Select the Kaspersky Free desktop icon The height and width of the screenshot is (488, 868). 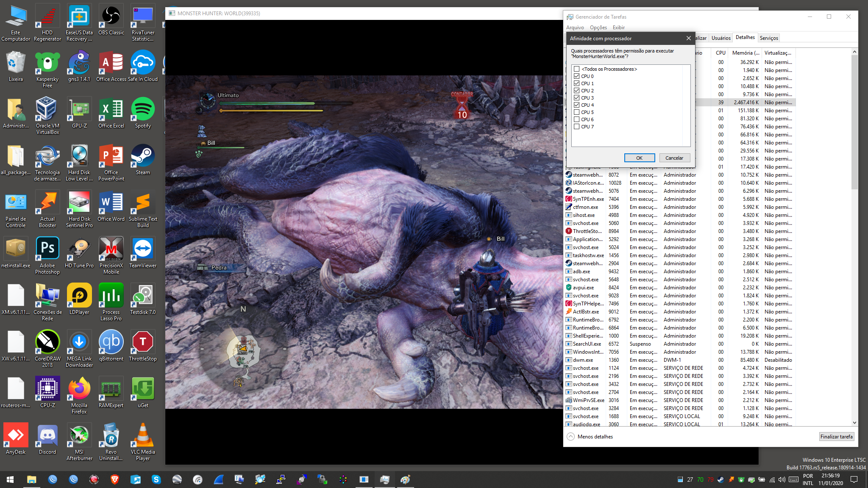(47, 70)
